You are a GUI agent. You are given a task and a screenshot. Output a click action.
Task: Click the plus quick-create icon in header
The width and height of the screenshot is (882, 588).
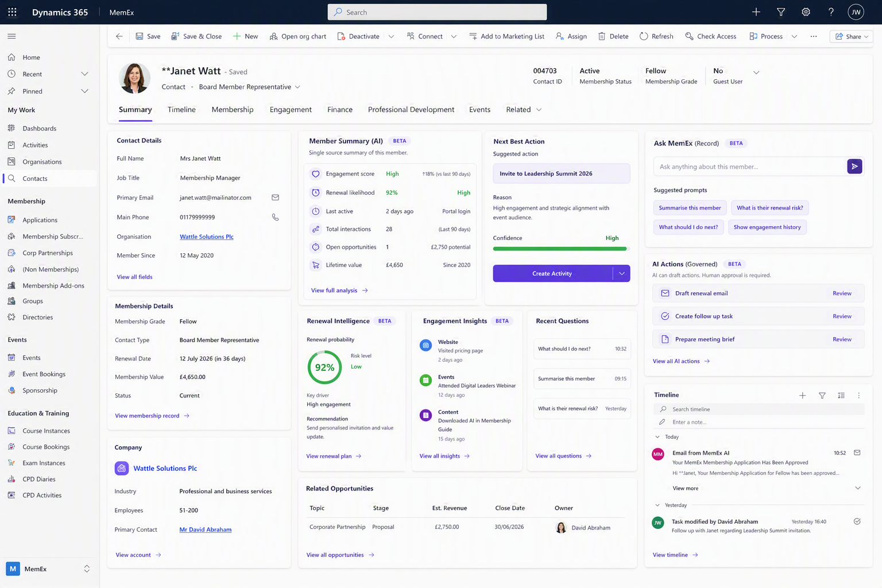coord(756,12)
